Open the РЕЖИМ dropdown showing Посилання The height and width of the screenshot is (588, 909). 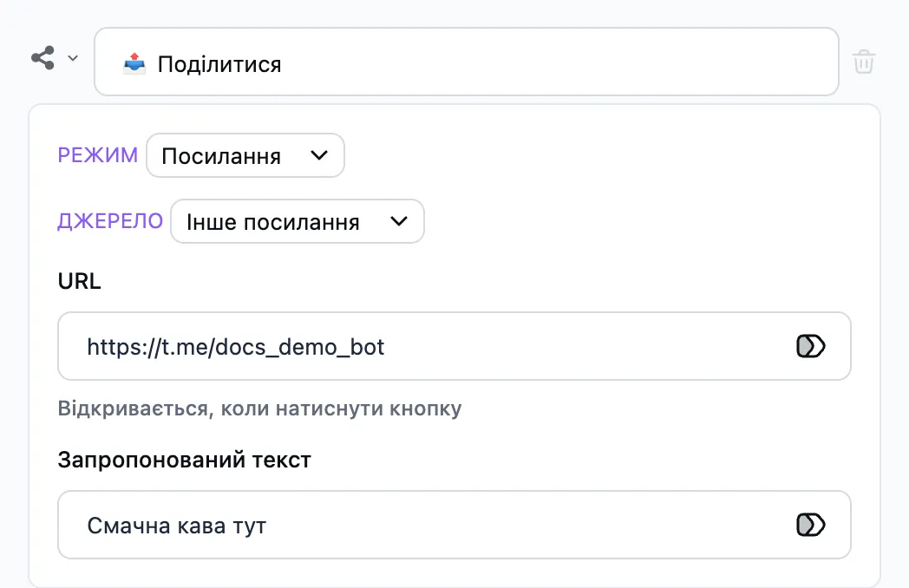coord(245,155)
